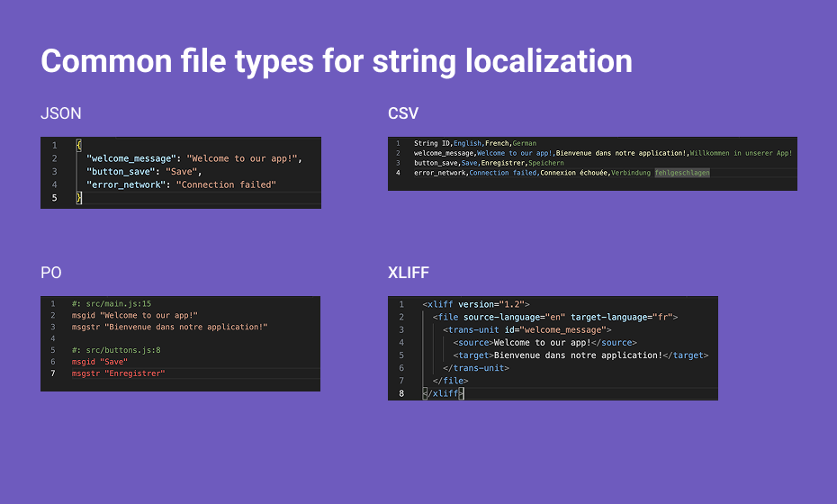Select "Connection failed" value in JSON snippet

(226, 184)
